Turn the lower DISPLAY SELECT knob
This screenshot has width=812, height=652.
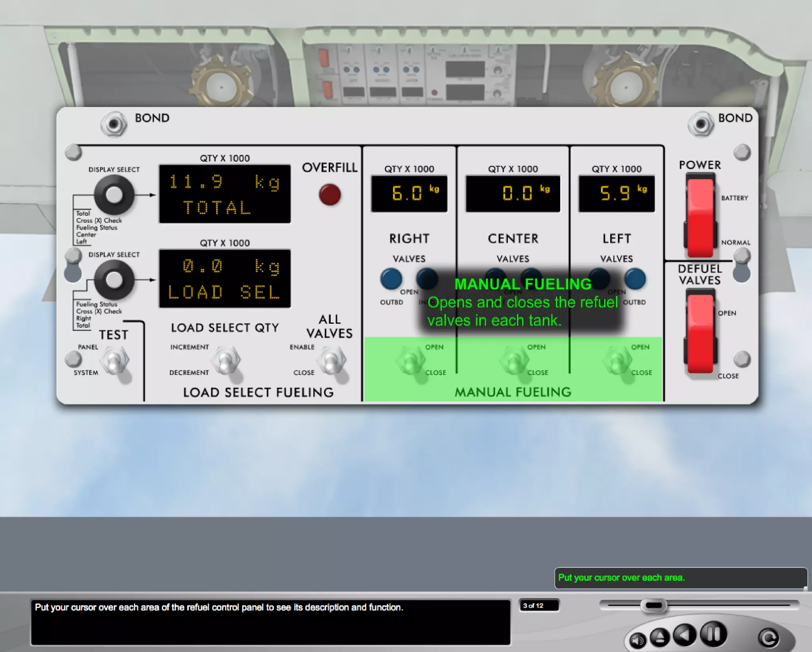[114, 280]
